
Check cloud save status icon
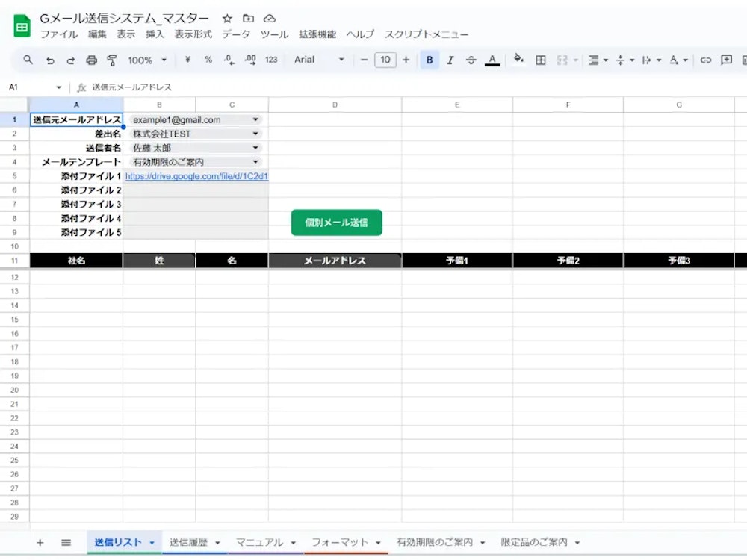tap(270, 19)
